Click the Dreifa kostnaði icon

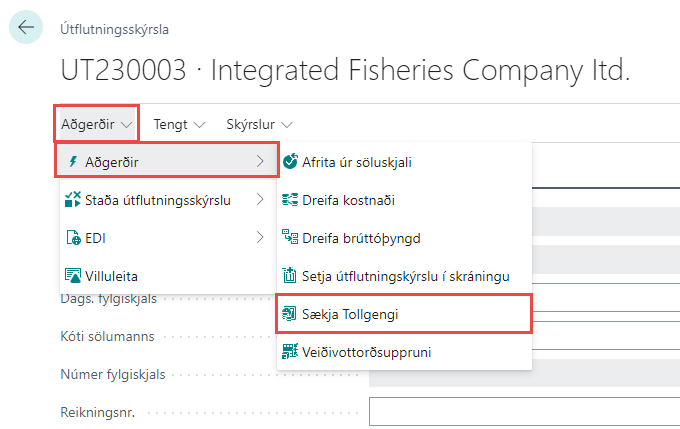pyautogui.click(x=291, y=199)
